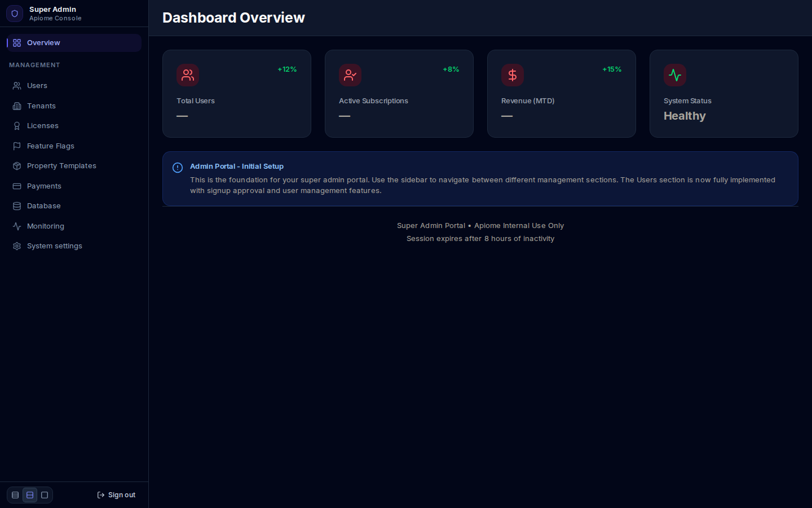Click the Total Users people icon

[x=188, y=75]
